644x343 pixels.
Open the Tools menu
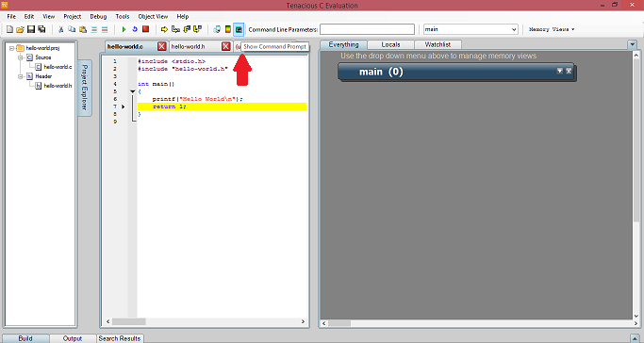(x=123, y=16)
